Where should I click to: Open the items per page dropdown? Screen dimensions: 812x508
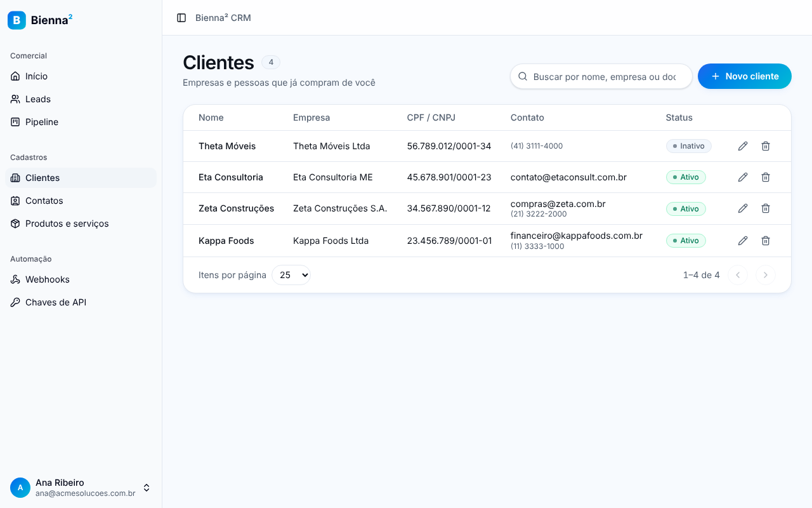coord(291,275)
